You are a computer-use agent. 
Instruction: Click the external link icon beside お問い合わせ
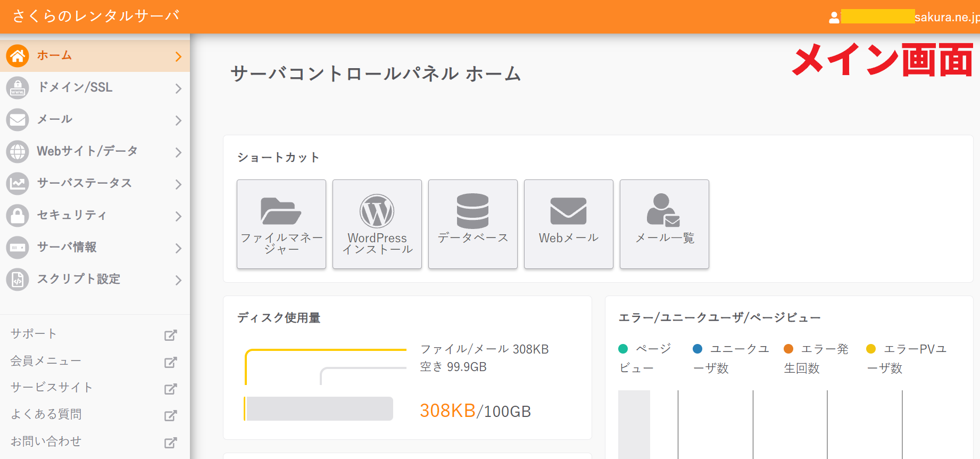pos(170,442)
